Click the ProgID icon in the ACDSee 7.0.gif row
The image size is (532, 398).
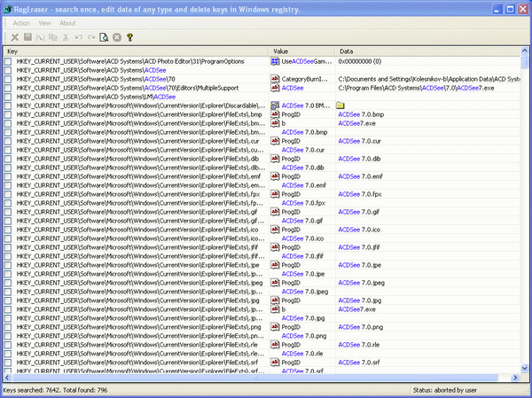tap(275, 212)
